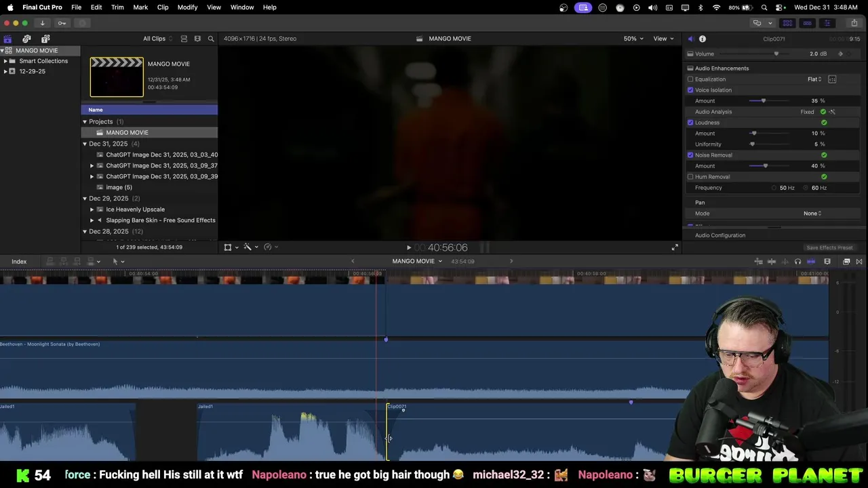The image size is (868, 488).
Task: Click Audio Analysis magic wand icon
Action: point(832,112)
